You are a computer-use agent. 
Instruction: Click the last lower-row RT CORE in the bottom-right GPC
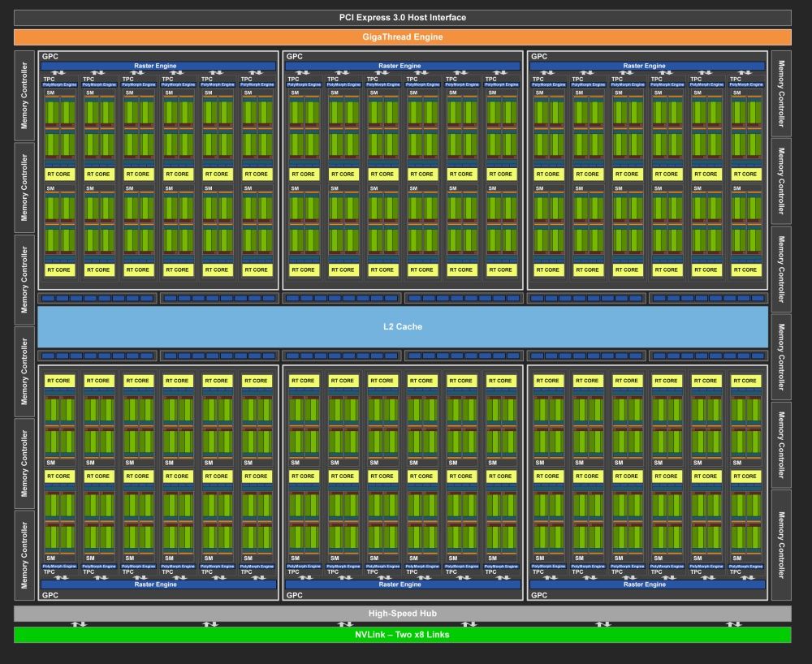click(745, 476)
